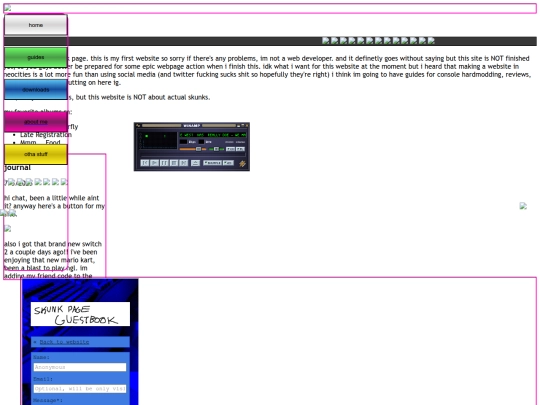This screenshot has width=540, height=405.
Task: Toggle the Winamp equalizer button
Action: [x=230, y=149]
